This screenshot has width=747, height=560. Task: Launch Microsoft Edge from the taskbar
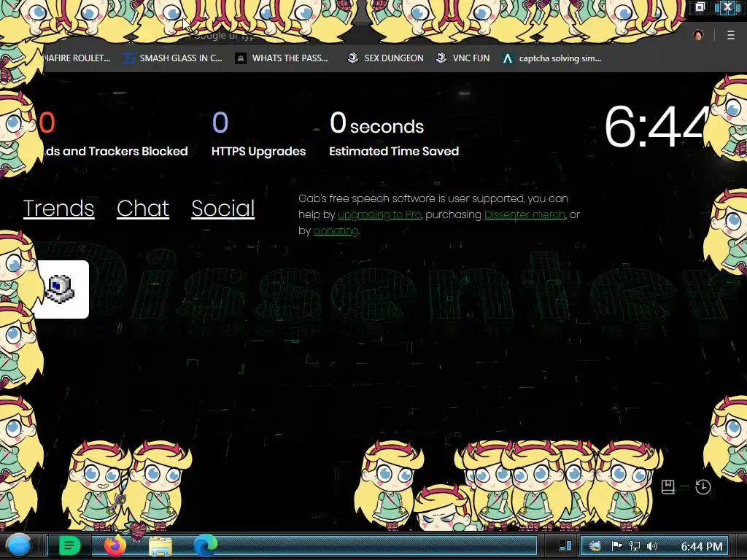205,545
